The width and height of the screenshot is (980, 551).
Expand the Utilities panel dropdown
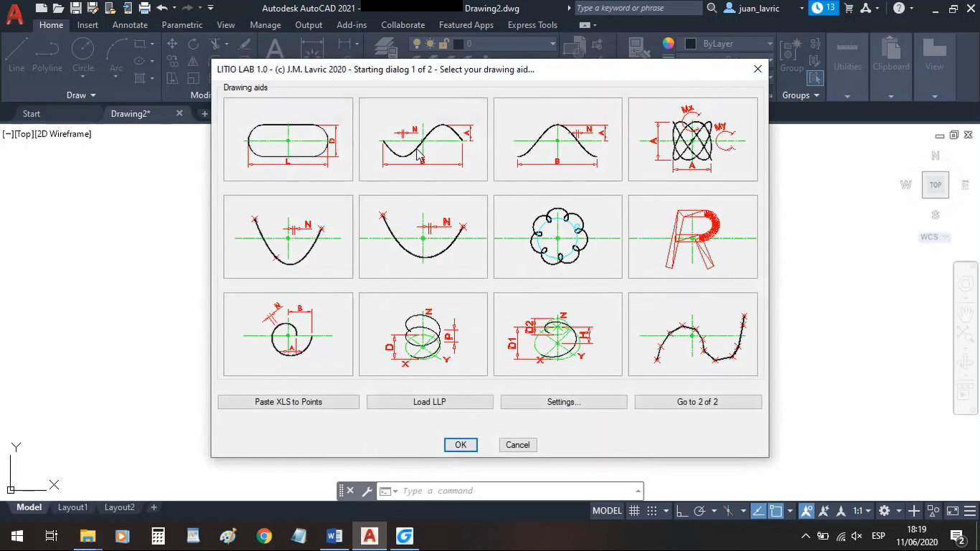[847, 95]
